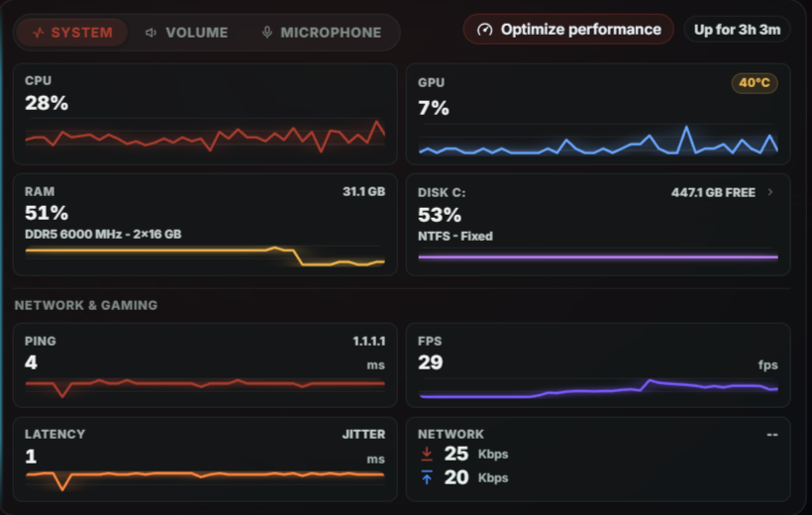The height and width of the screenshot is (515, 812).
Task: Click the LATENCY orange history graph
Action: pyautogui.click(x=205, y=479)
